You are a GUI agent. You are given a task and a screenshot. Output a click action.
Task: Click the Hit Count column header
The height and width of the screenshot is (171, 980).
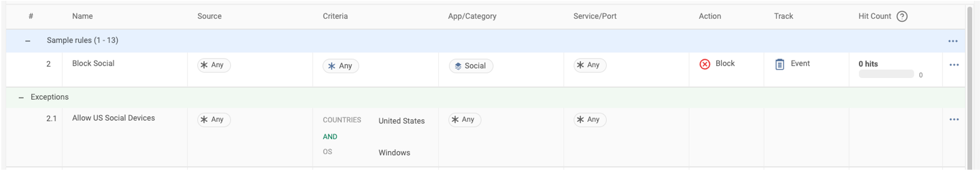point(874,16)
